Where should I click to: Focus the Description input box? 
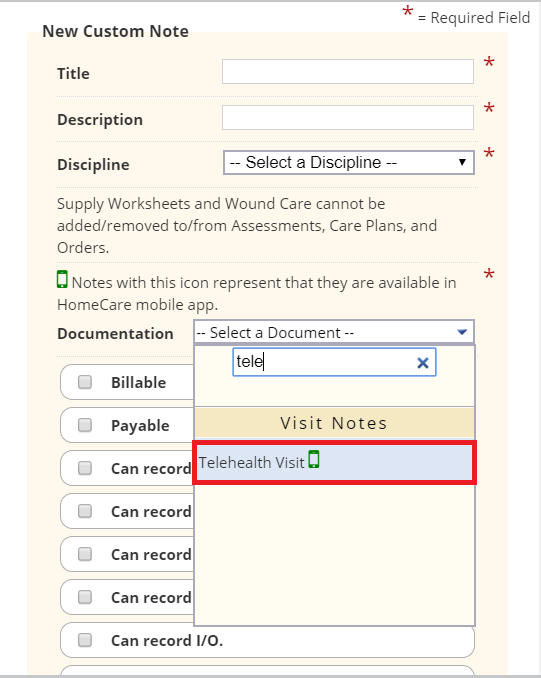tap(348, 118)
